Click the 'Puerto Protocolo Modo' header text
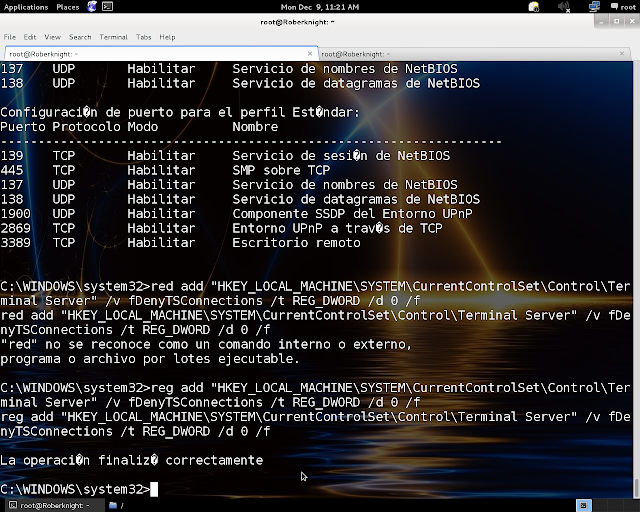Image resolution: width=640 pixels, height=512 pixels. click(x=79, y=127)
